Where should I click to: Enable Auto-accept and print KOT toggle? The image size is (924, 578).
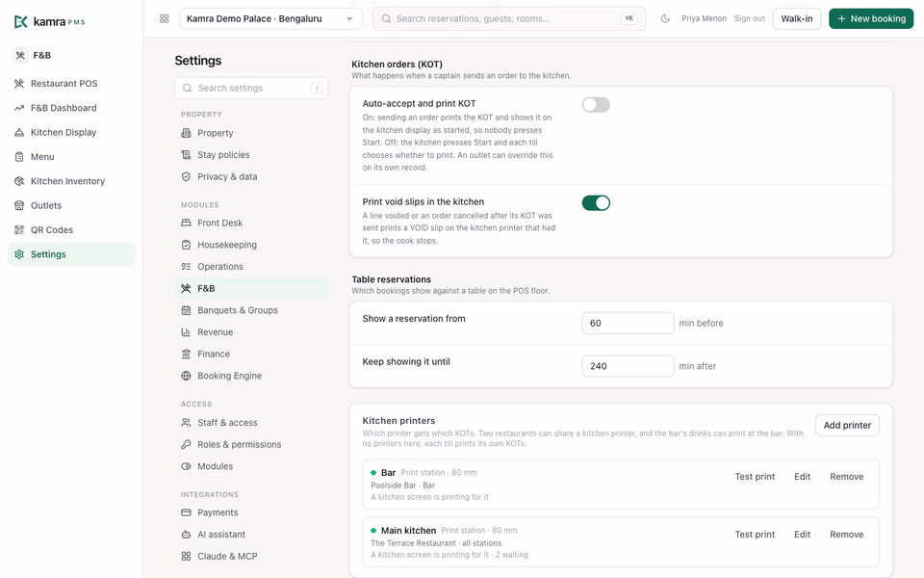pyautogui.click(x=596, y=105)
